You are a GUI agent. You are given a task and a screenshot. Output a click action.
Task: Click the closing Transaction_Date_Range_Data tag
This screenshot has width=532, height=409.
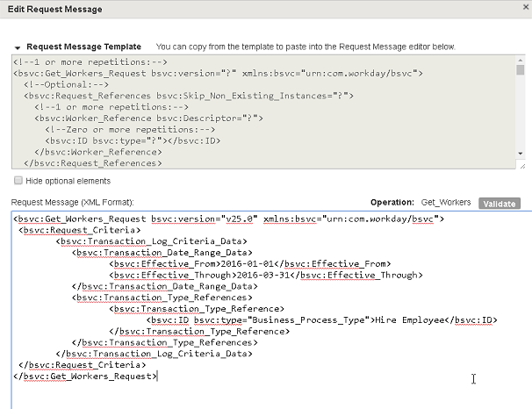[x=165, y=287]
